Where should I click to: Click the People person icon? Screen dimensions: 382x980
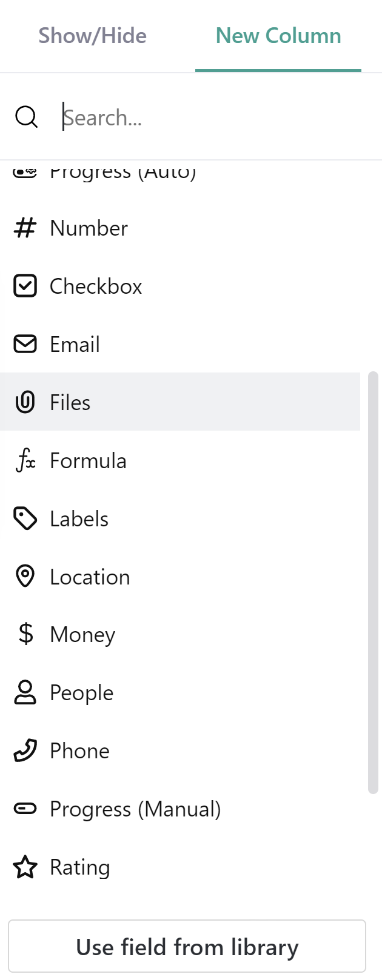pos(25,692)
